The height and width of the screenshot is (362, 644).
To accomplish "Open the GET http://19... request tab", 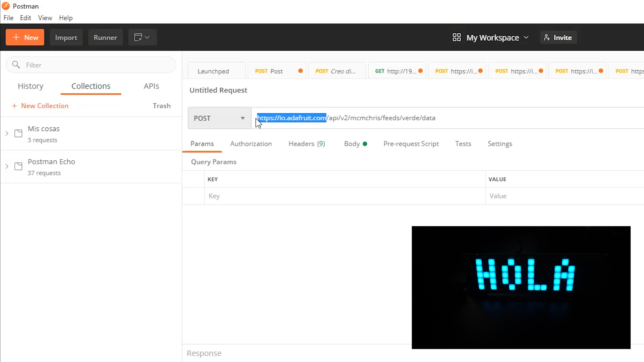I will (x=397, y=71).
